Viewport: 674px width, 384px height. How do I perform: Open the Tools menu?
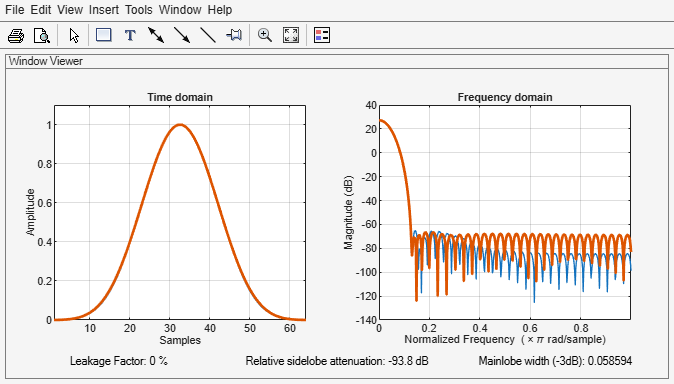pyautogui.click(x=139, y=9)
